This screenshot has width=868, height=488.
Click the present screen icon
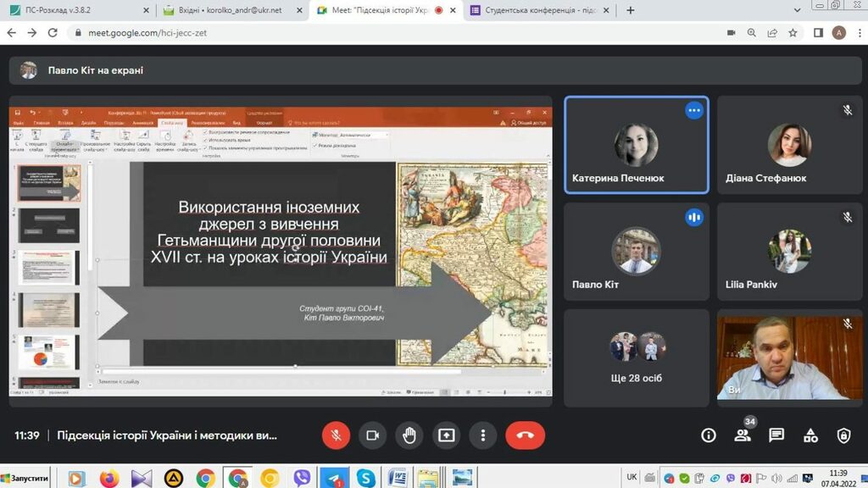pyautogui.click(x=446, y=435)
